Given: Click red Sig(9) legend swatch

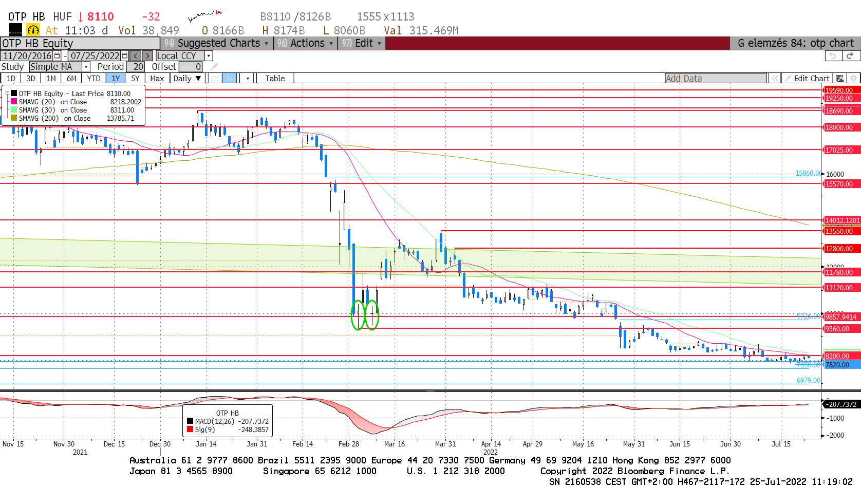Looking at the screenshot, I should click(x=190, y=430).
